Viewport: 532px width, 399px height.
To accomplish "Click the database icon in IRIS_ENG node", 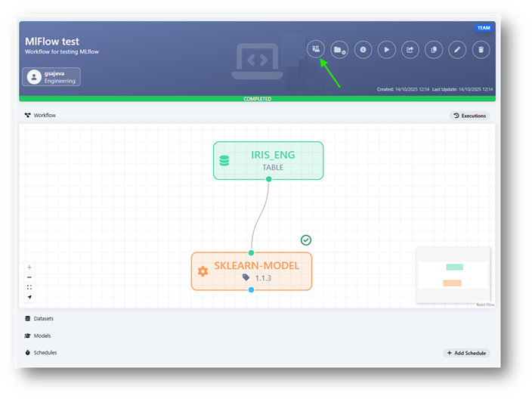I will [224, 160].
